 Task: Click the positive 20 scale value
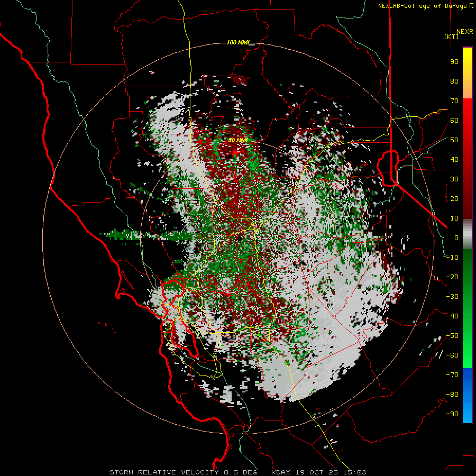pyautogui.click(x=454, y=198)
